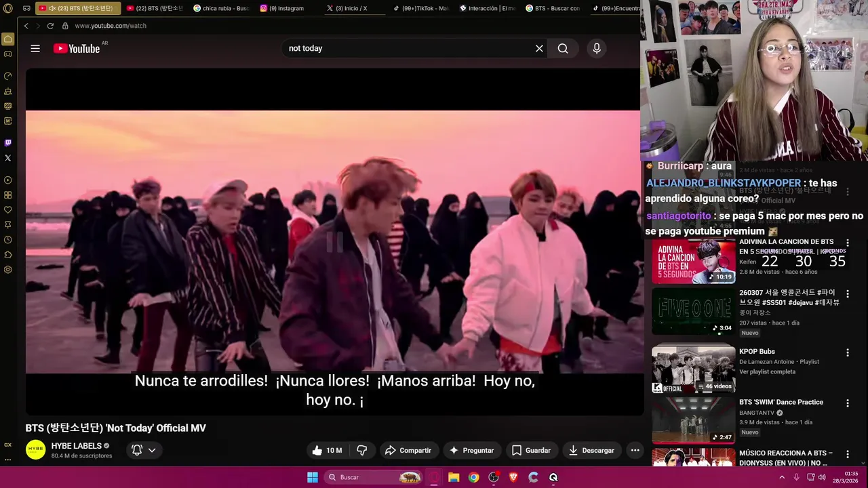Dislike the video with thumbs down
868x488 pixels.
(362, 450)
